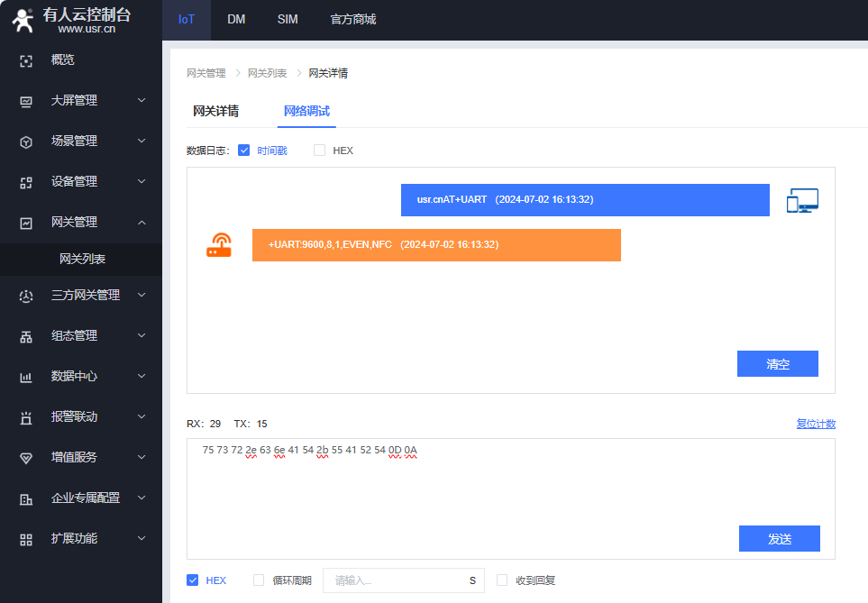This screenshot has height=603, width=868.
Task: Click the 数据中心 chart icon
Action: 26,377
